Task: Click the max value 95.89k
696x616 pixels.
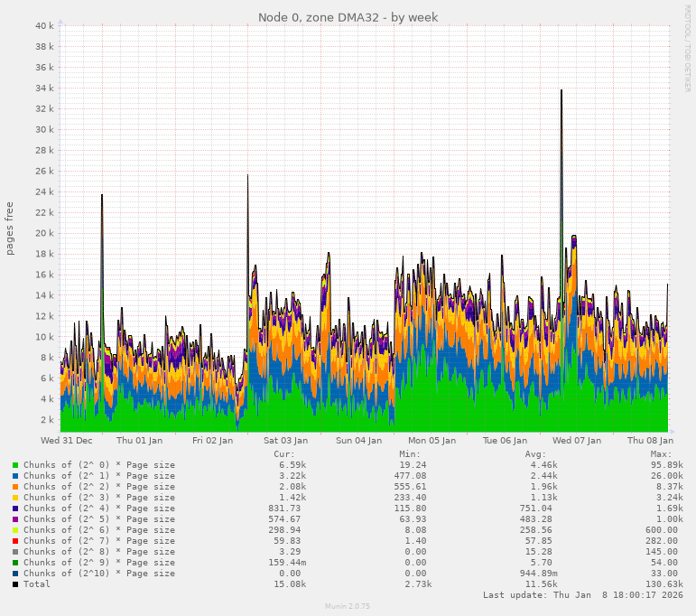Action: click(667, 465)
